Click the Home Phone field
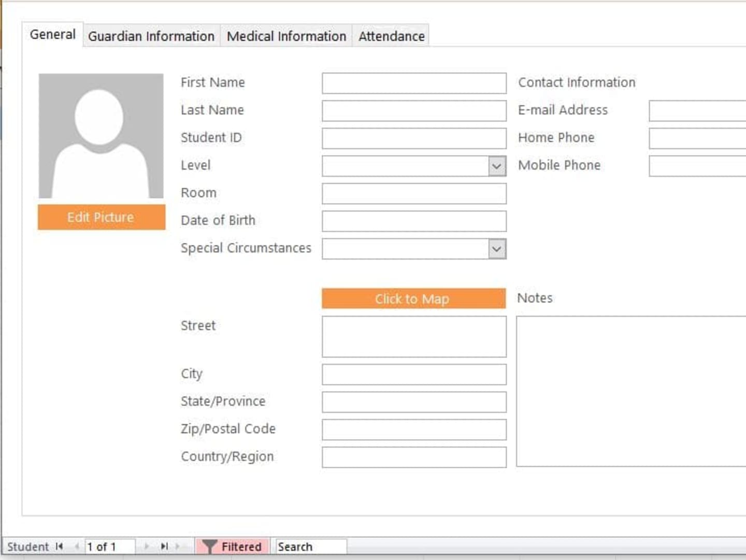 tap(697, 138)
